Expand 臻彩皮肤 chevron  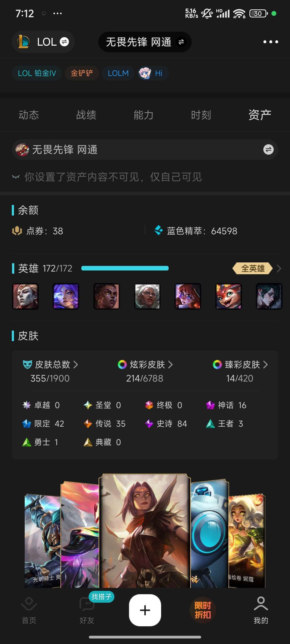[x=266, y=364]
